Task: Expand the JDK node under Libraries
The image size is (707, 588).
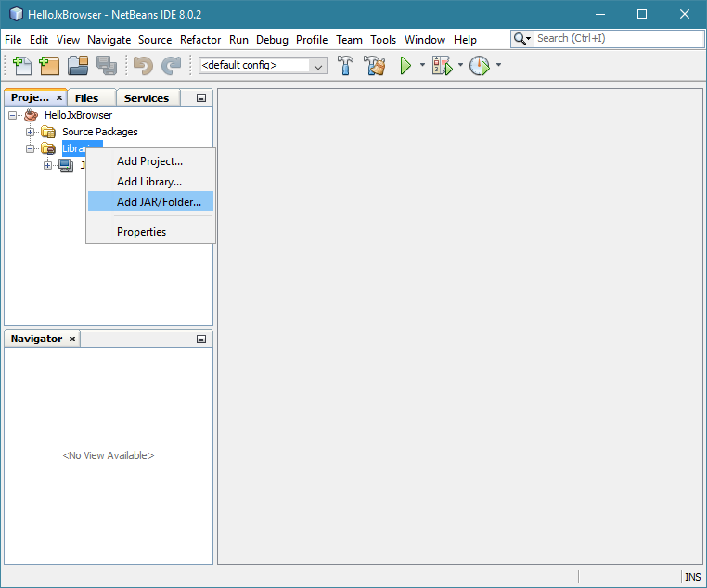Action: click(x=48, y=165)
